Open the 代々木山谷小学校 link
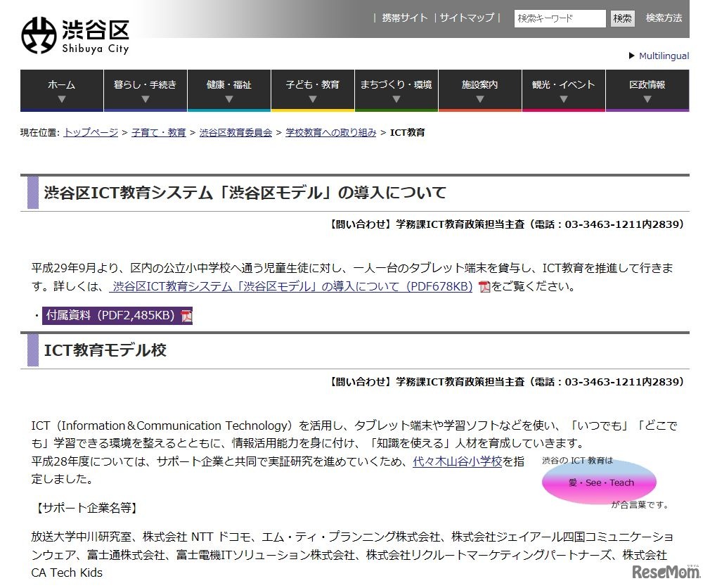Screen dimensions: 710x588 [458, 461]
